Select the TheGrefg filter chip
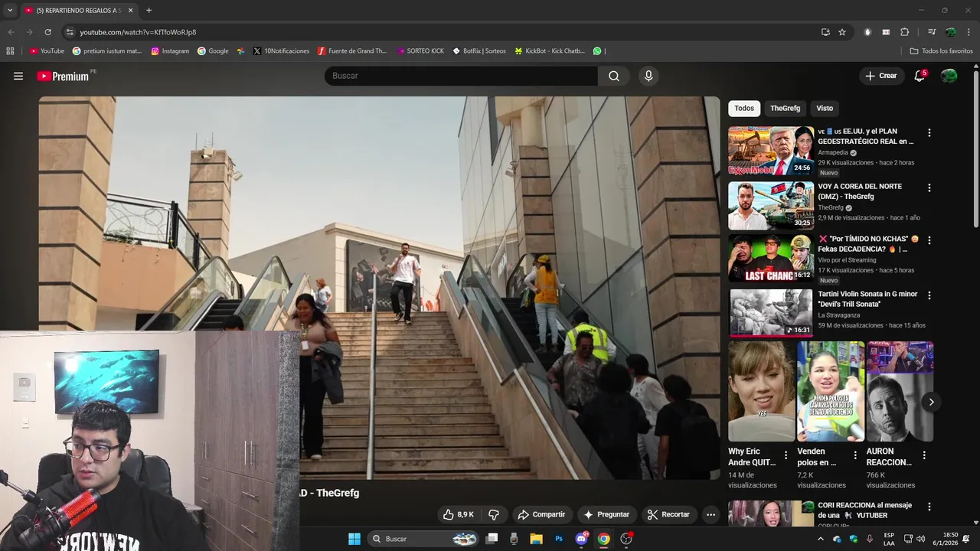The width and height of the screenshot is (980, 551). point(785,108)
